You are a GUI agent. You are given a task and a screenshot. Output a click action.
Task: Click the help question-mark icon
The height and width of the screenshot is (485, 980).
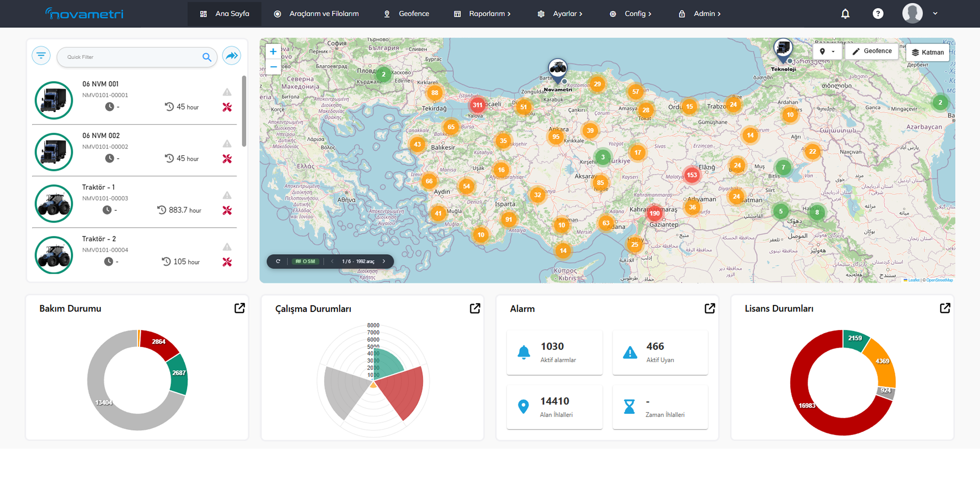point(878,13)
